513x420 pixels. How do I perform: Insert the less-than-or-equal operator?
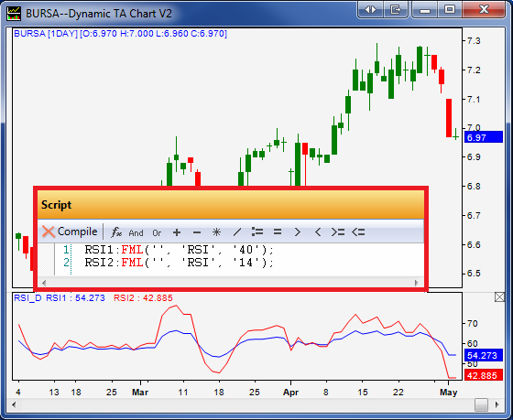(358, 232)
